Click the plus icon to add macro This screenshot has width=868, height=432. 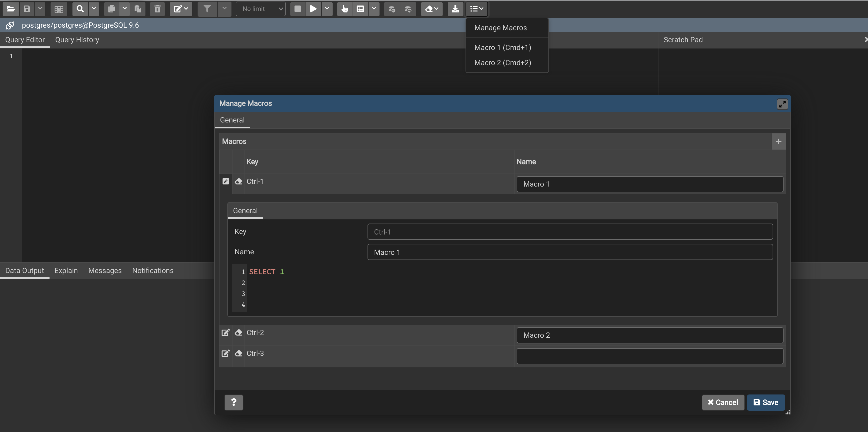(x=778, y=141)
